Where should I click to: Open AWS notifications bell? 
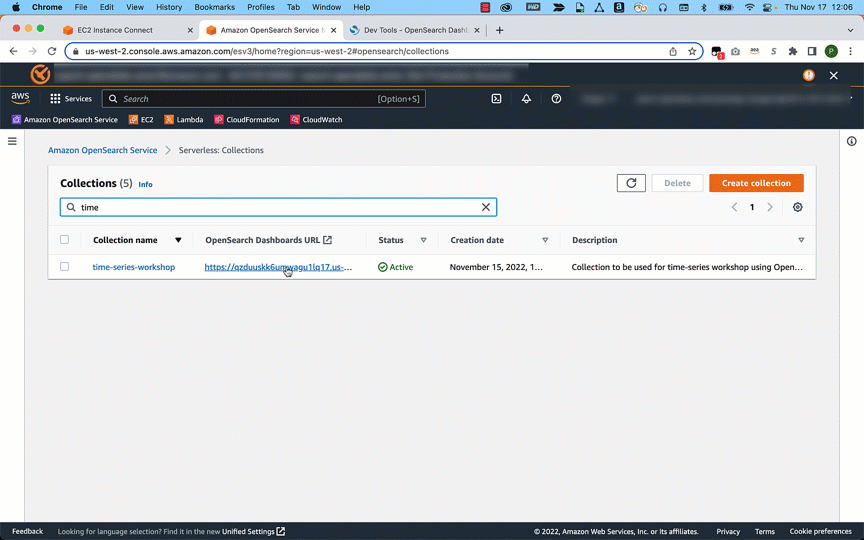(526, 99)
